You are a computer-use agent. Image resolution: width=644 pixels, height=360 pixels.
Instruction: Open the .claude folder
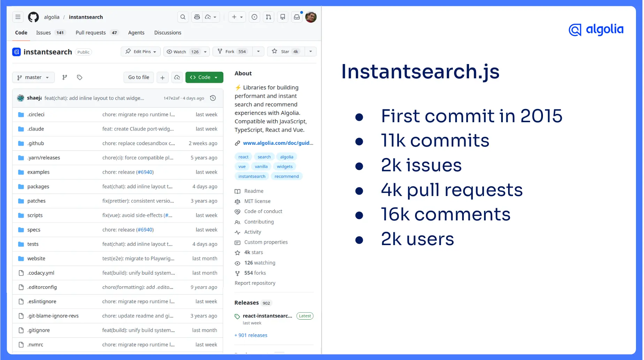click(36, 129)
